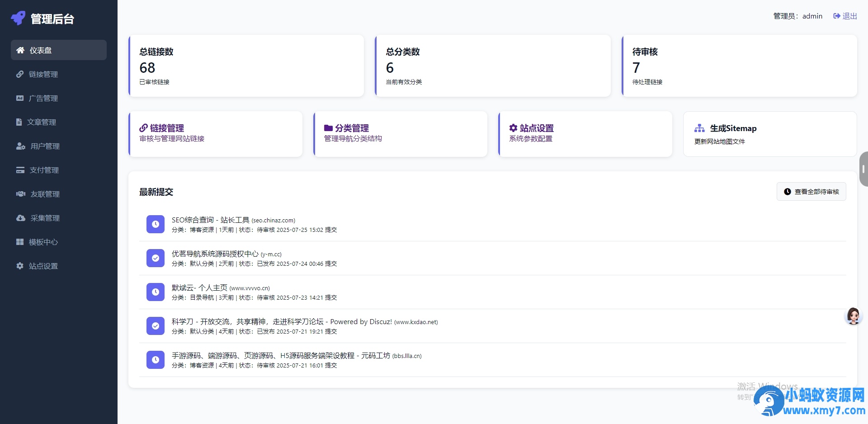
Task: Click the 待审核 stat card
Action: 739,66
